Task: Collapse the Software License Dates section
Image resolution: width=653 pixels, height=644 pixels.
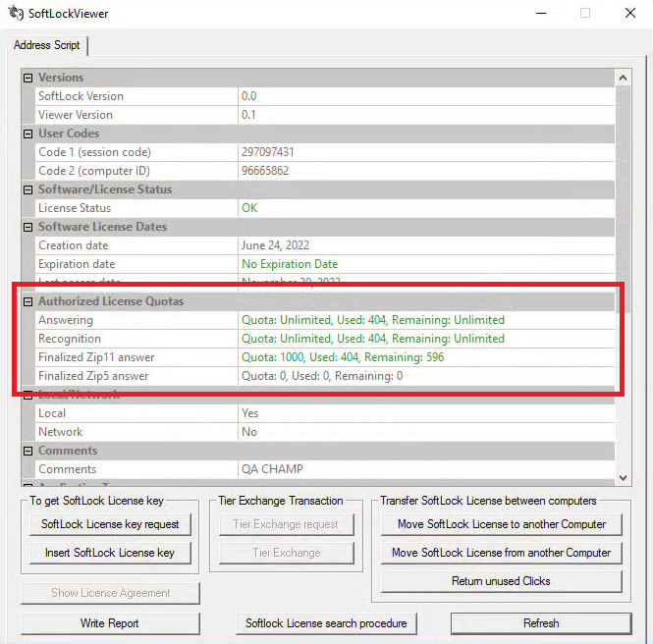Action: click(x=27, y=227)
